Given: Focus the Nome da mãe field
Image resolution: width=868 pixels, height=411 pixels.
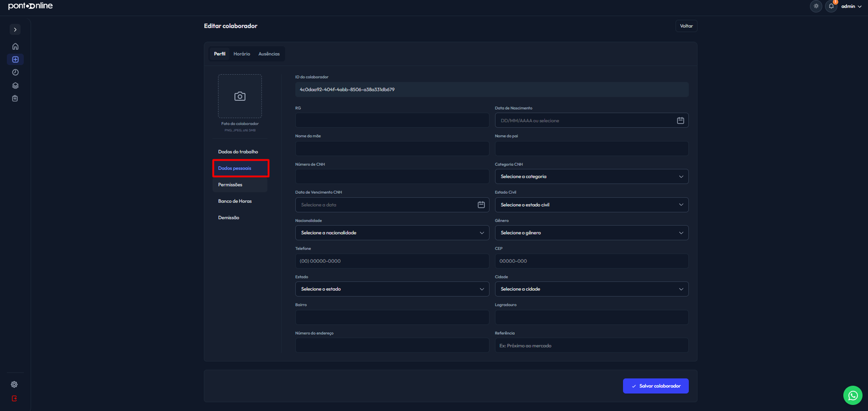Looking at the screenshot, I should coord(392,148).
